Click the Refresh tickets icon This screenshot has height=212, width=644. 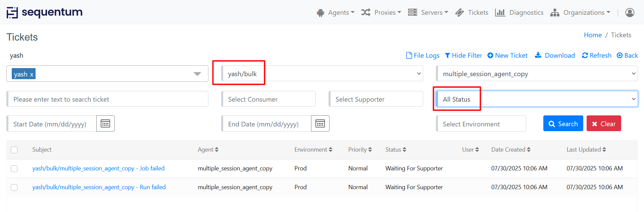(x=585, y=55)
